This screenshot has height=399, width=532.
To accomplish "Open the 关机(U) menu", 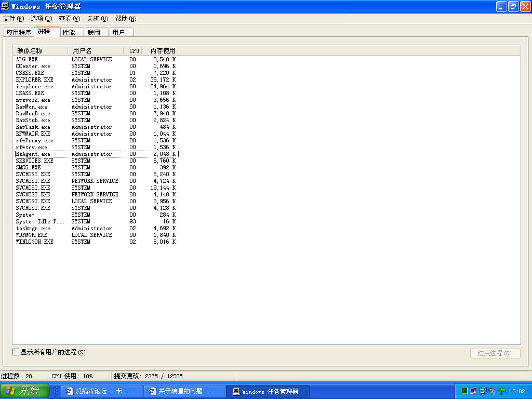I will point(97,19).
